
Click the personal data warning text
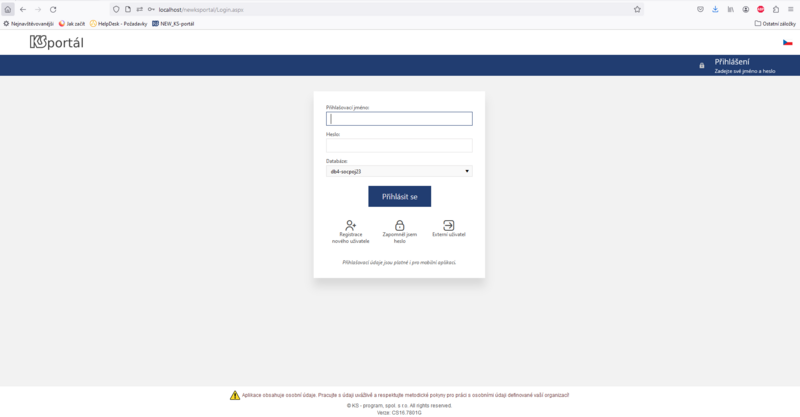point(405,395)
